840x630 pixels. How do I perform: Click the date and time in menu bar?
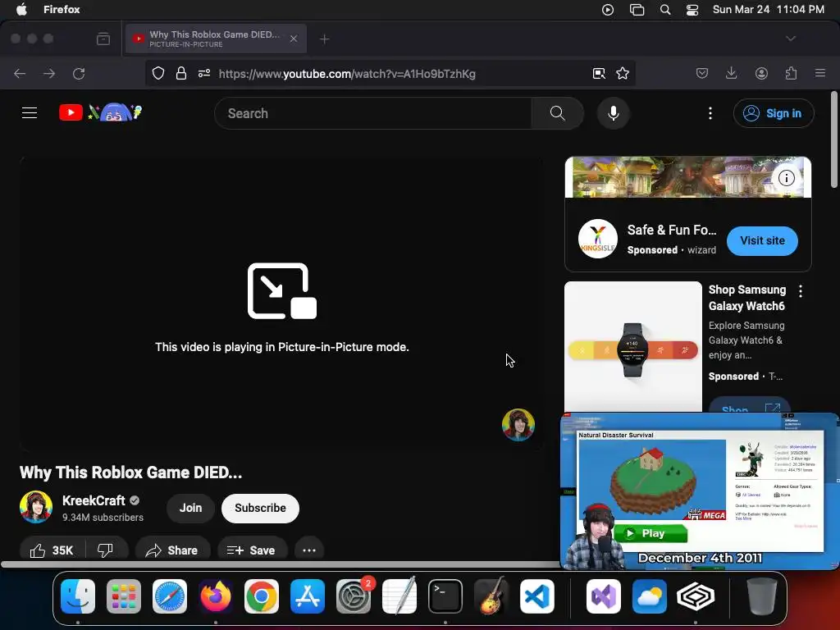(x=768, y=9)
